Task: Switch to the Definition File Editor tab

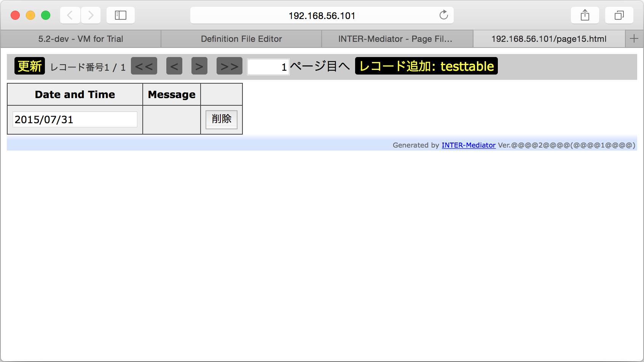Action: pyautogui.click(x=241, y=39)
